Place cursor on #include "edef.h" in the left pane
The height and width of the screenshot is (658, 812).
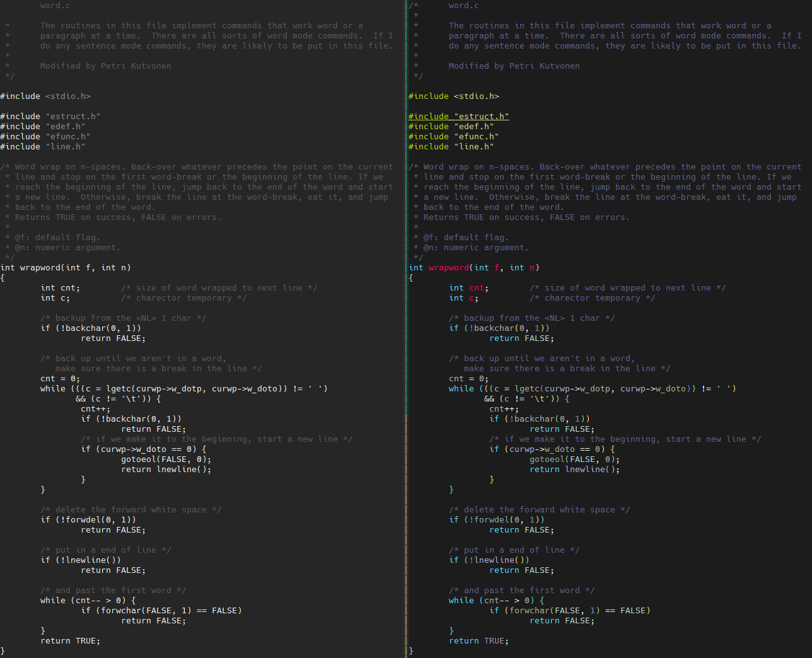(x=43, y=127)
